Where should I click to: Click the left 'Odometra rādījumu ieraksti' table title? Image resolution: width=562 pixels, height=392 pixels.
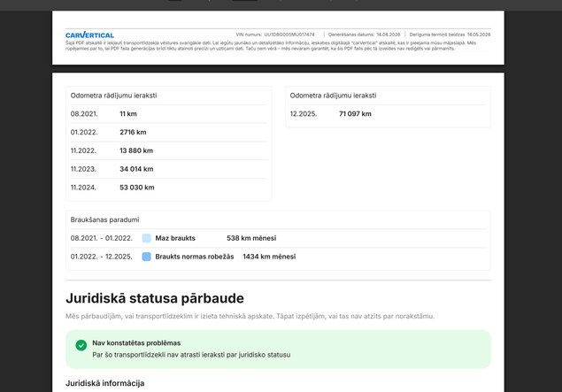pos(113,96)
